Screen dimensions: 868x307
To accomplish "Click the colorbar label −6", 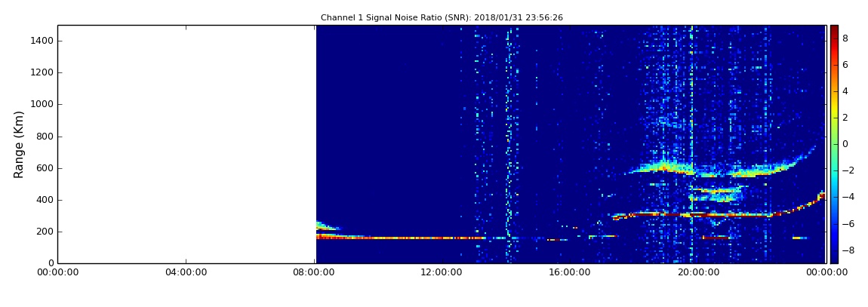I will (x=848, y=223).
